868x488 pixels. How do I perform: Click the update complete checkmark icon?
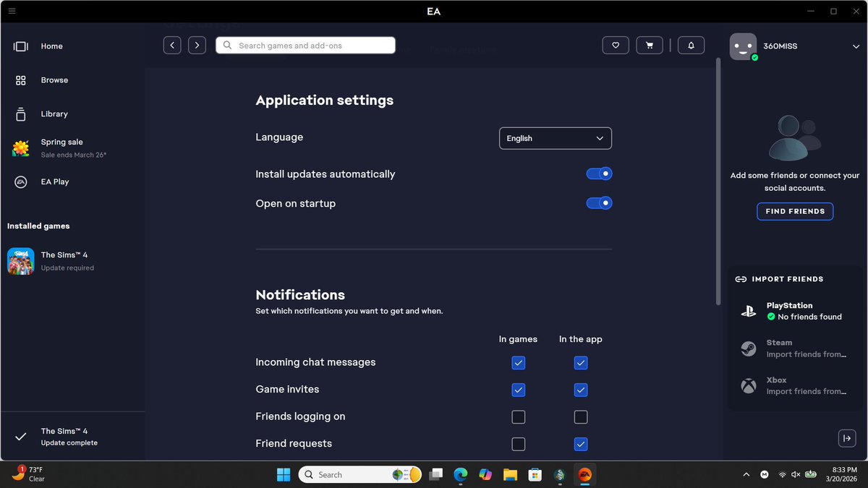coord(21,437)
